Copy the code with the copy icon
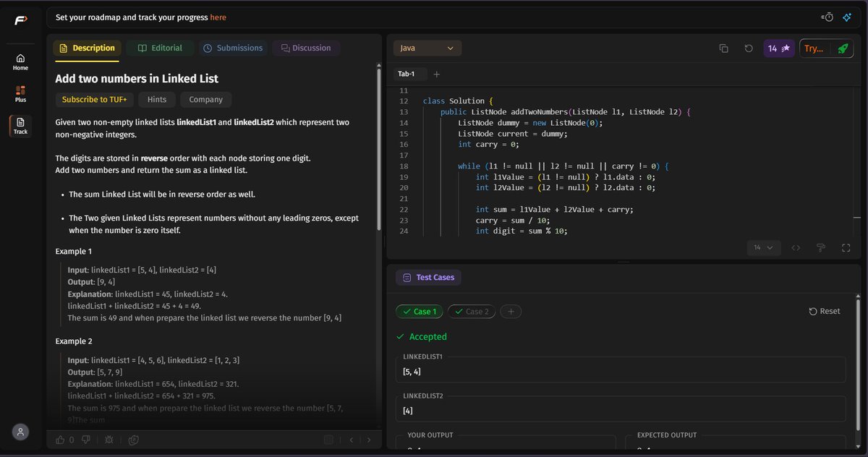Image resolution: width=868 pixels, height=457 pixels. click(723, 48)
